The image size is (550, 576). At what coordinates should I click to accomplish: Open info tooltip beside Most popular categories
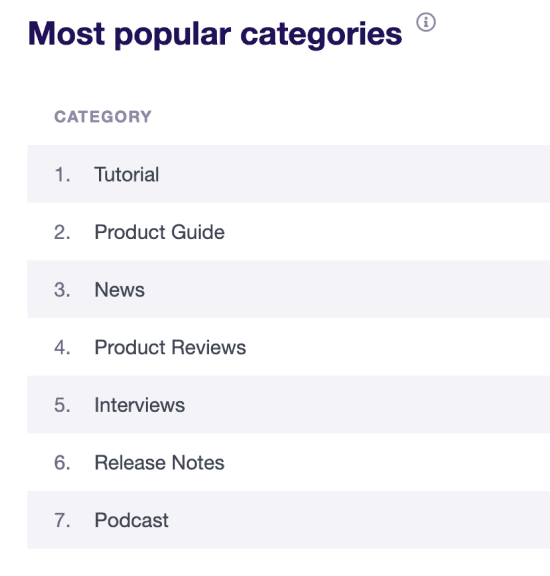click(426, 22)
